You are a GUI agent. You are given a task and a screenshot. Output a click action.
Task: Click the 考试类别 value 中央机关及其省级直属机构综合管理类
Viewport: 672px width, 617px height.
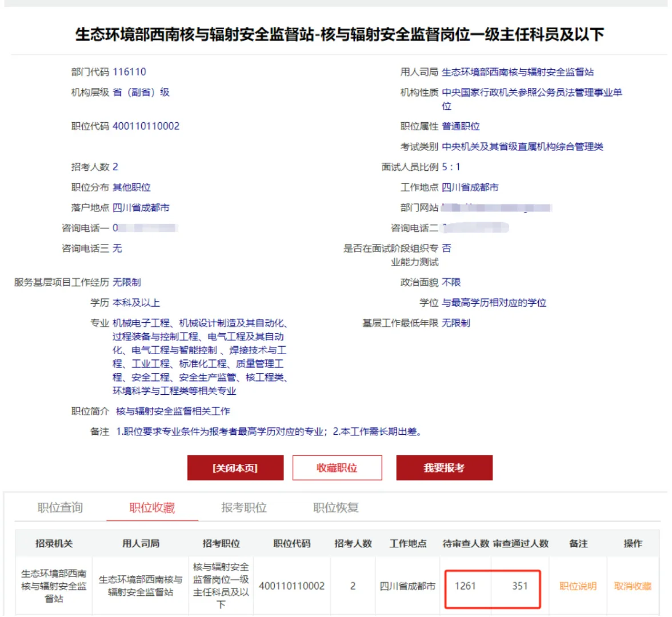coord(522,146)
